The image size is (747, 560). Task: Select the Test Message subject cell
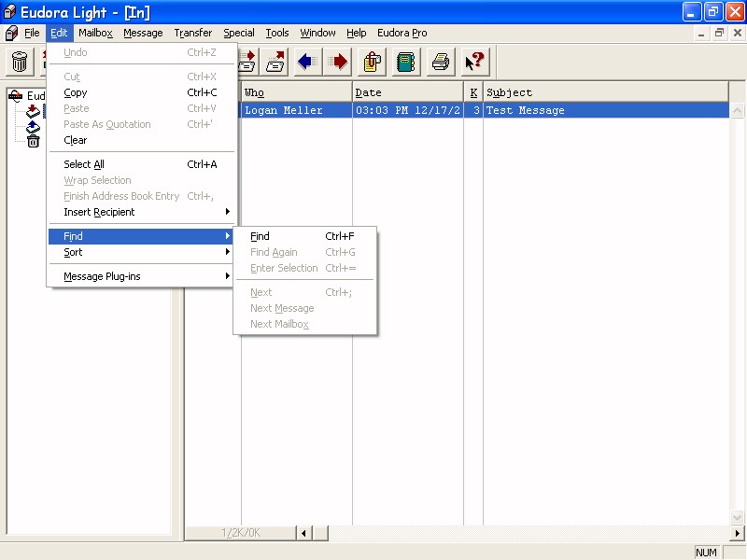(x=606, y=110)
